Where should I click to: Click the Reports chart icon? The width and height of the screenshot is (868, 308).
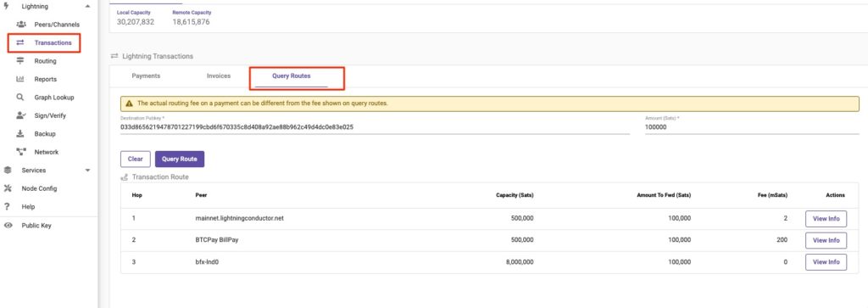point(20,79)
